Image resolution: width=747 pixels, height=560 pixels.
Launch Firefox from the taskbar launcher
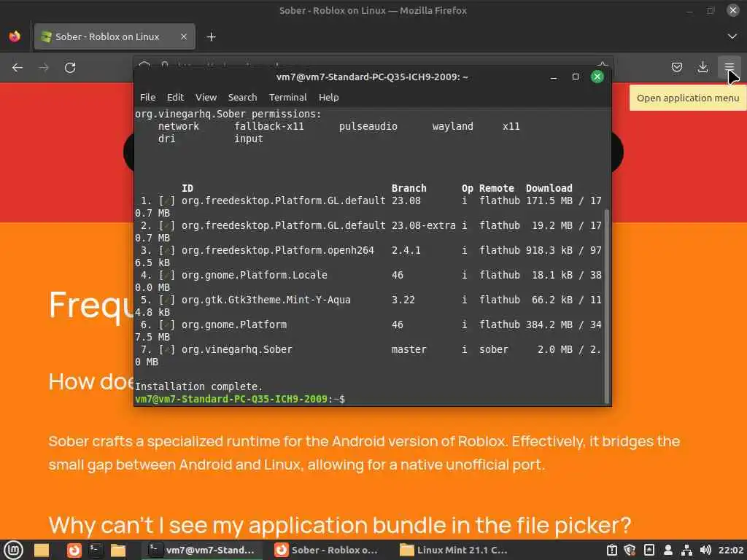tap(74, 550)
